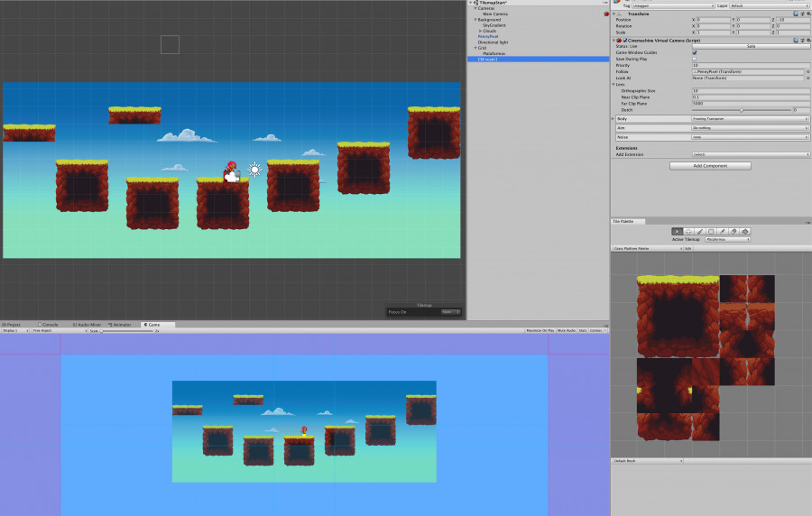Select the Tile Palette tab
This screenshot has height=516, width=812.
pyautogui.click(x=628, y=221)
